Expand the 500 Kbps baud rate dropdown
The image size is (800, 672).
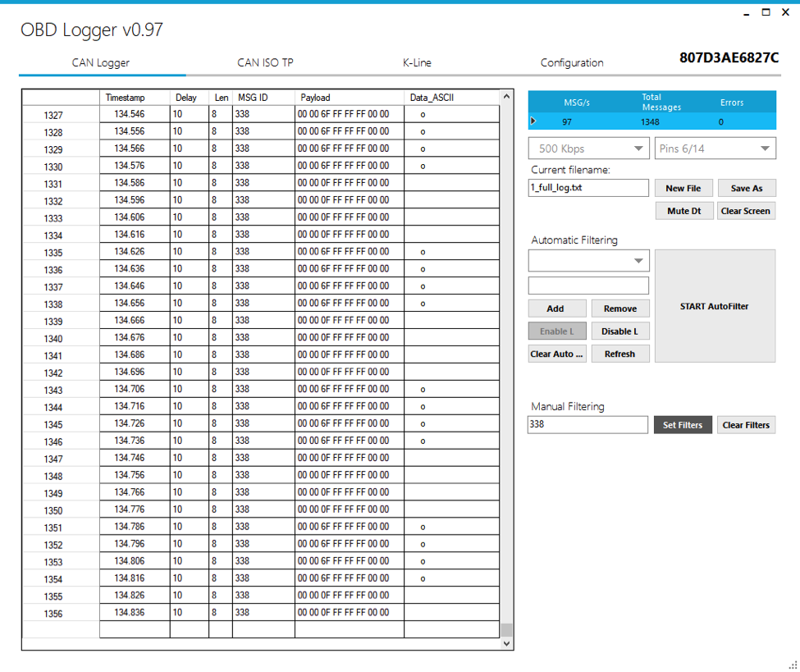[589, 149]
